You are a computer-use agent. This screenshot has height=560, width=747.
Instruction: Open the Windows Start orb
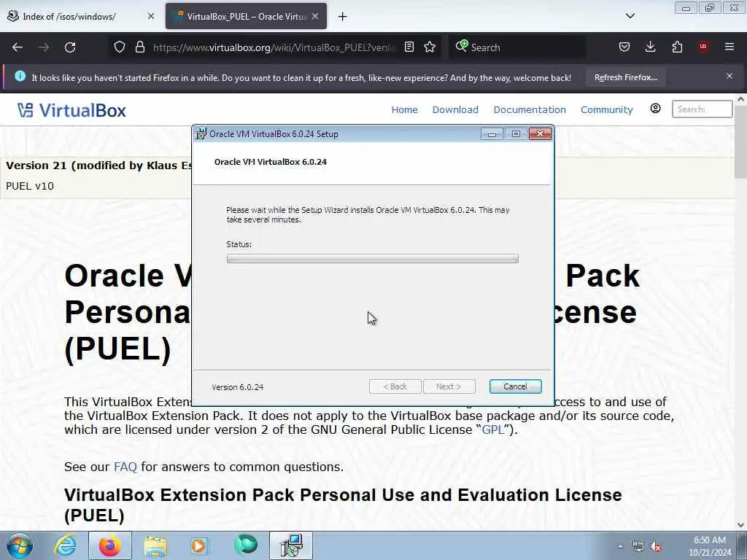[20, 545]
